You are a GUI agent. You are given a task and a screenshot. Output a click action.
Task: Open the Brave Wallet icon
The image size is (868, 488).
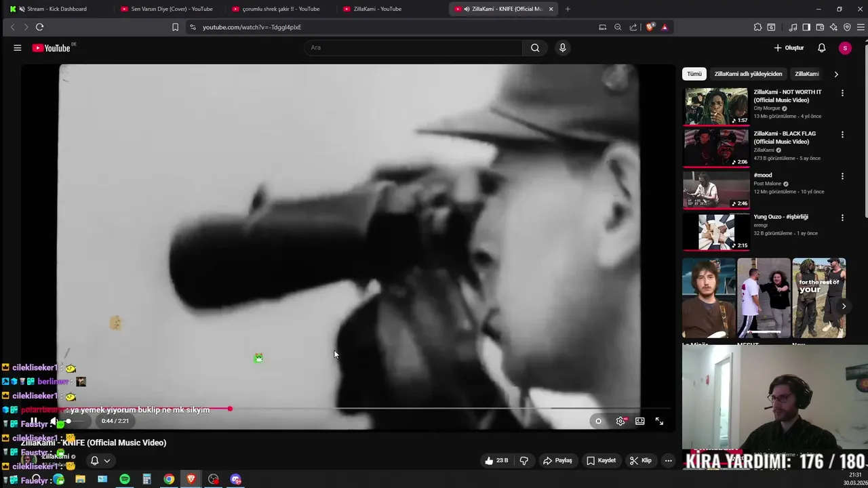pos(820,27)
